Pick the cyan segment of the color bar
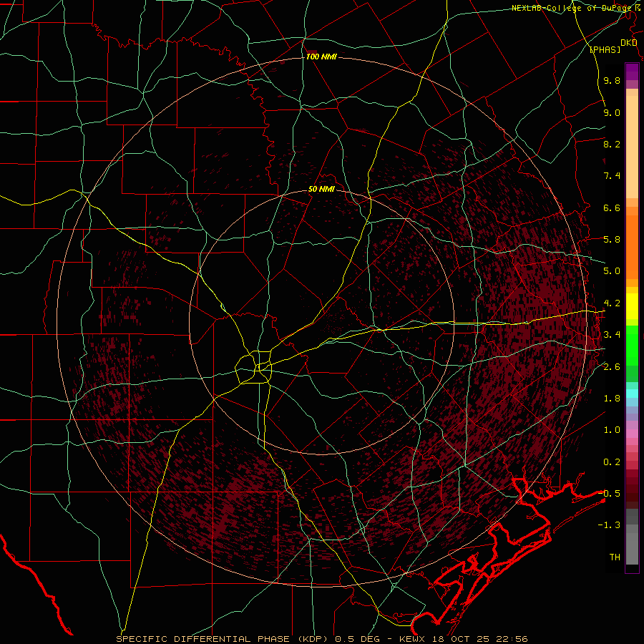644x644 pixels. [632, 394]
